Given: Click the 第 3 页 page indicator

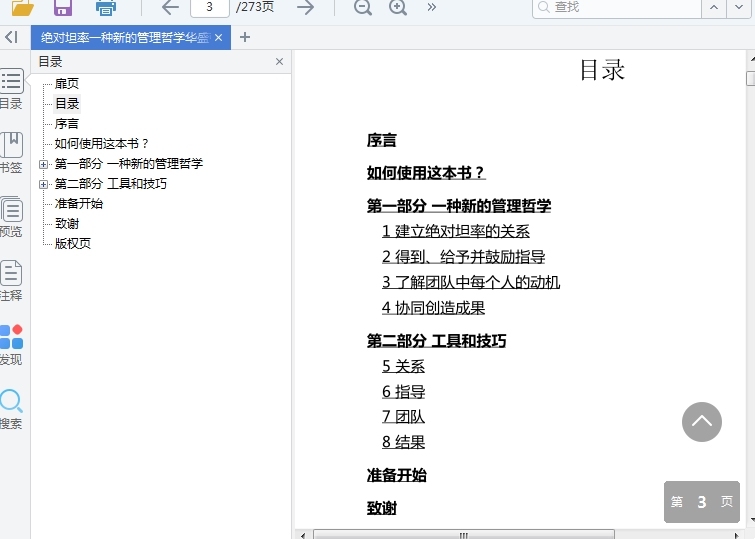Looking at the screenshot, I should 702,501.
